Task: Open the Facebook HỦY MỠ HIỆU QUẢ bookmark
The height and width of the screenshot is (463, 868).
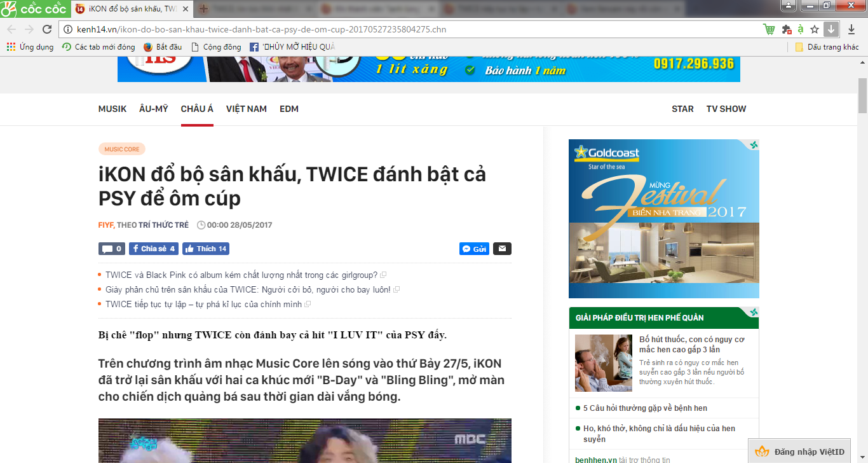Action: pyautogui.click(x=292, y=47)
